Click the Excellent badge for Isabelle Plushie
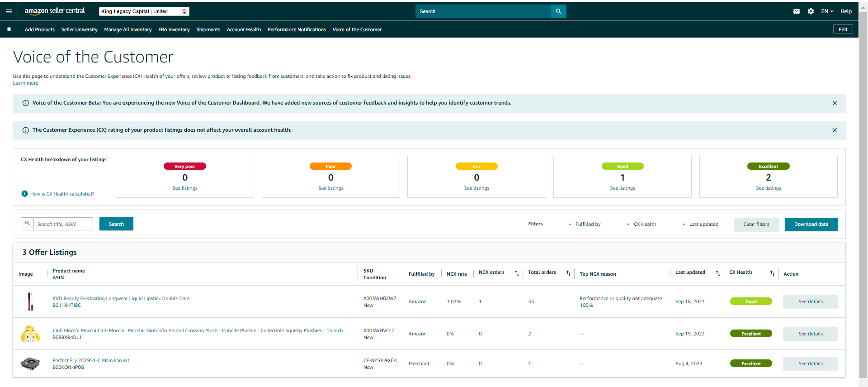 (x=751, y=334)
